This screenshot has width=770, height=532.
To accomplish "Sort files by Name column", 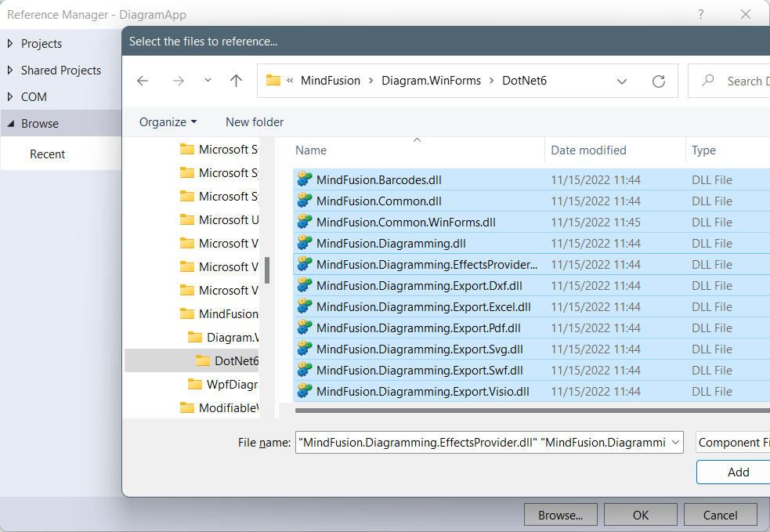I will point(311,150).
